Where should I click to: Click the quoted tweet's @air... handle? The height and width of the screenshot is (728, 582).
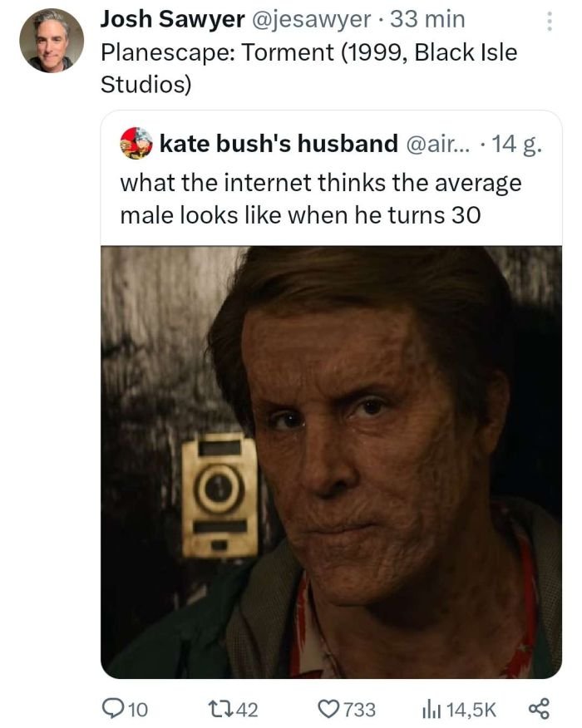[x=437, y=143]
